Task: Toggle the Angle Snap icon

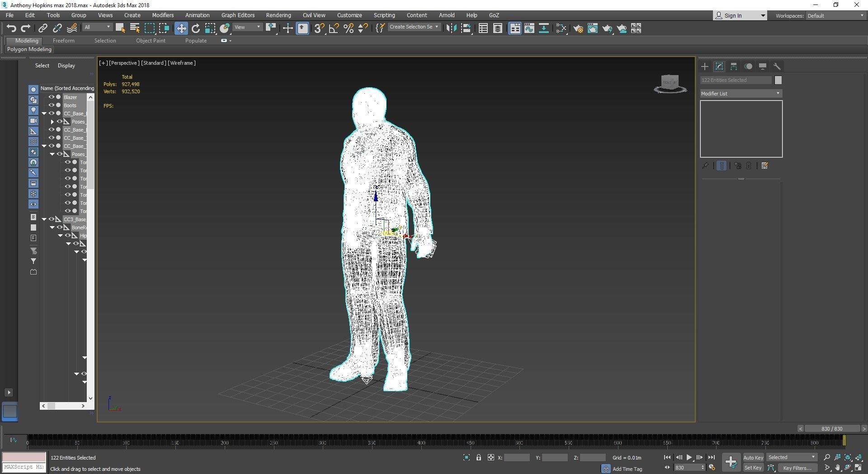Action: click(334, 28)
